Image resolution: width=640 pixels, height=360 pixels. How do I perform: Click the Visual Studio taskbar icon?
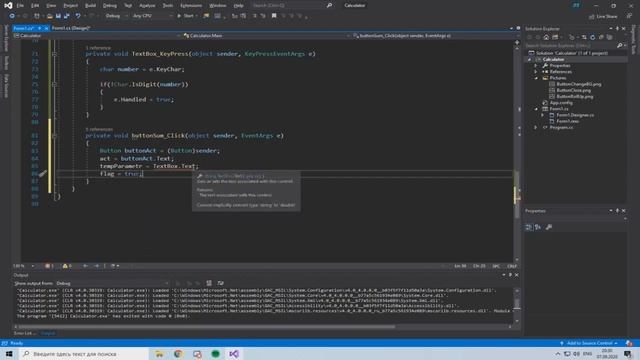point(234,354)
